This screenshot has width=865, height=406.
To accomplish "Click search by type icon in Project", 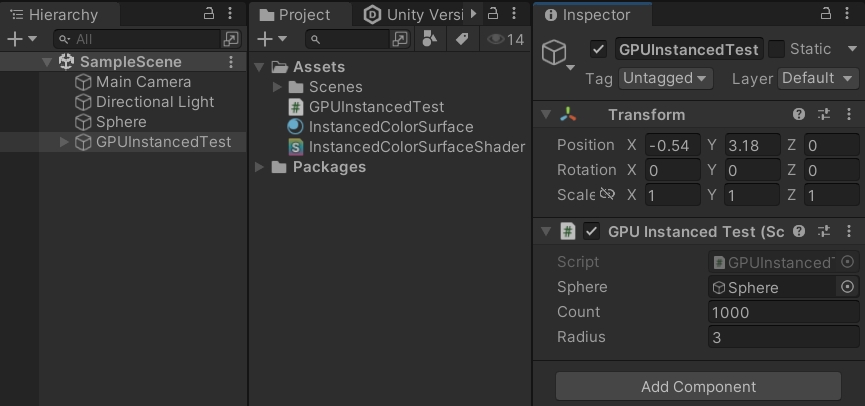I will (x=430, y=39).
